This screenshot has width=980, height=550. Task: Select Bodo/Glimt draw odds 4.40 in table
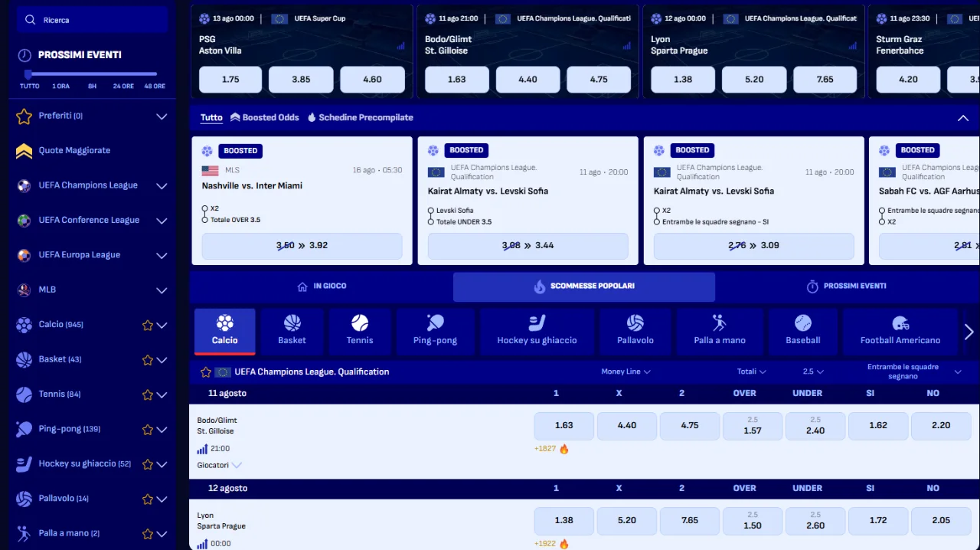pos(627,426)
